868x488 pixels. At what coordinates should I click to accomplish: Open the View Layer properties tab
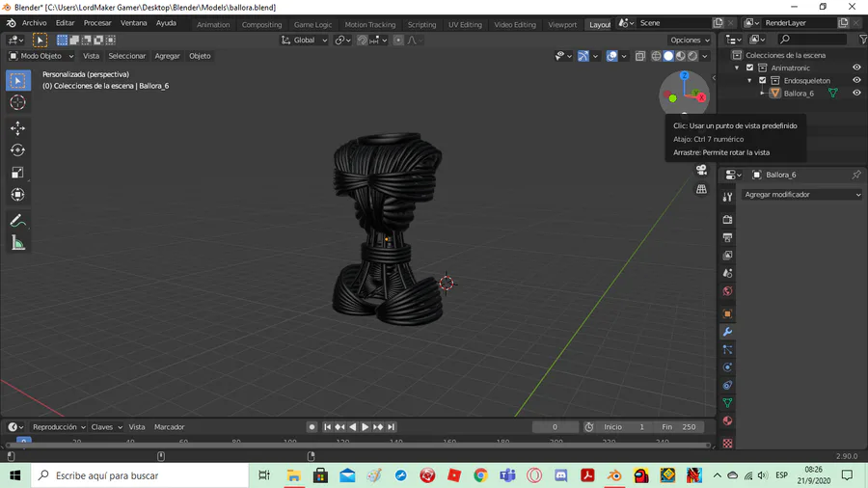pyautogui.click(x=727, y=255)
